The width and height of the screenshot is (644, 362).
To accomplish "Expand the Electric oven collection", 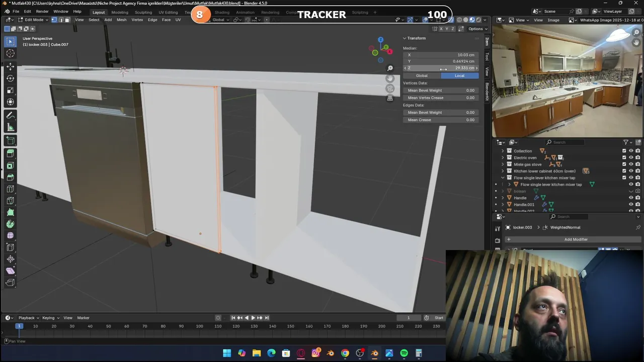I will pyautogui.click(x=502, y=157).
